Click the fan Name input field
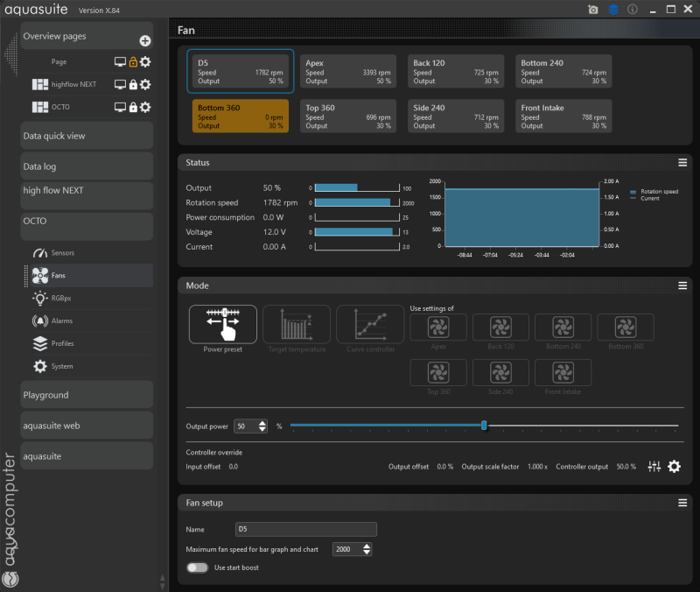Viewport: 700px width, 592px height. click(306, 529)
